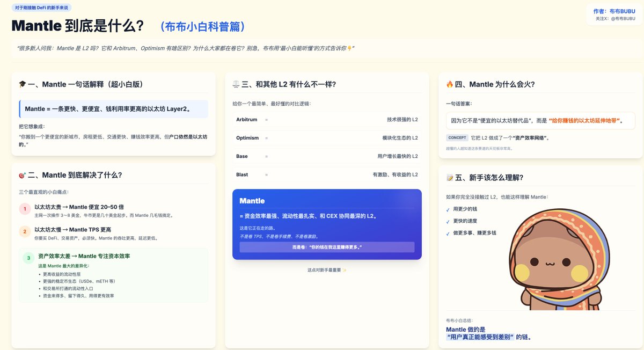This screenshot has width=644, height=350.
Task: Select the Arbitrum comparison row
Action: (327, 119)
